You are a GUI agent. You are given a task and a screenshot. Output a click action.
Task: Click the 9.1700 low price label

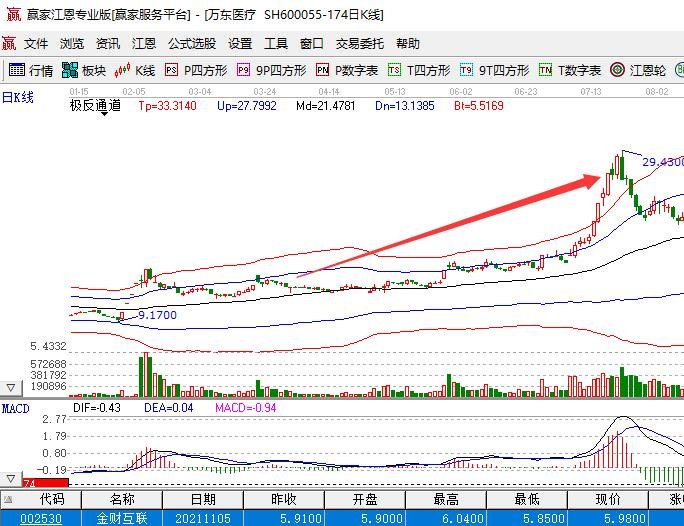click(157, 315)
